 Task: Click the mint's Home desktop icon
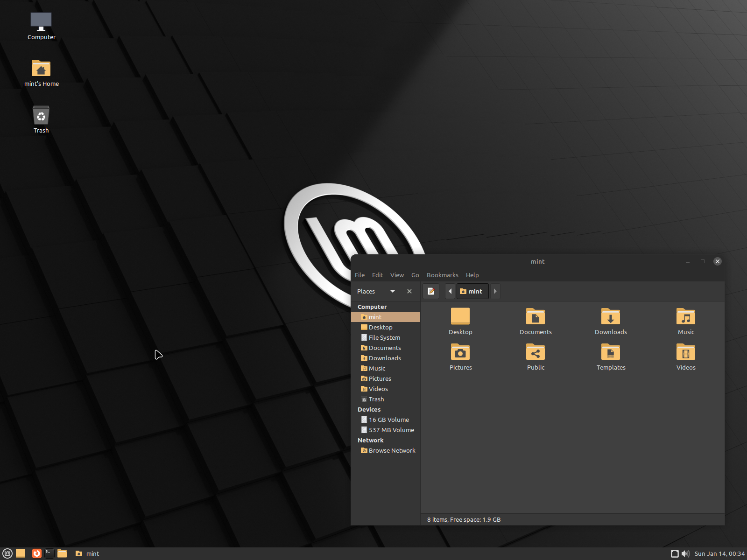[x=41, y=73]
